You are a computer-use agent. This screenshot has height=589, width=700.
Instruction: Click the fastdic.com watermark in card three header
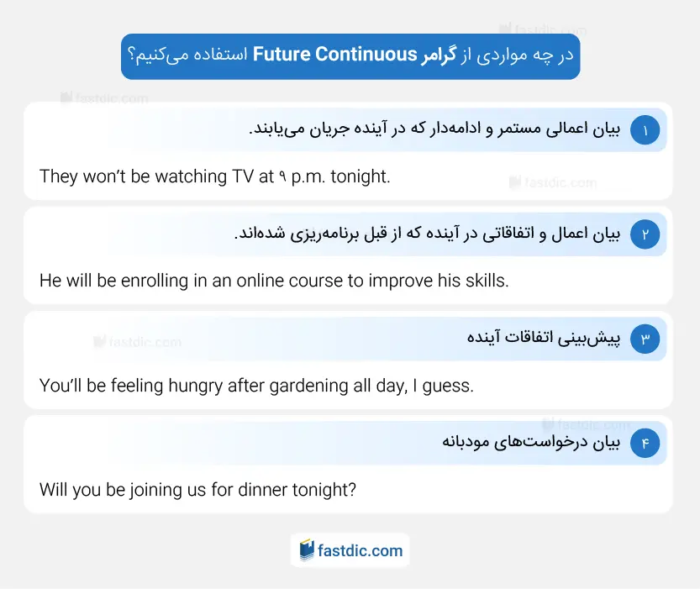138,342
